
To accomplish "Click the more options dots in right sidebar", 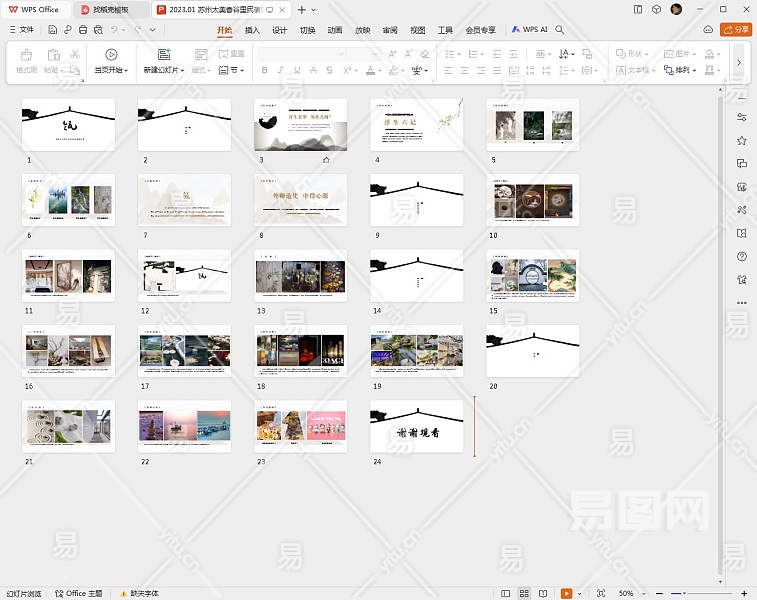I will (741, 302).
